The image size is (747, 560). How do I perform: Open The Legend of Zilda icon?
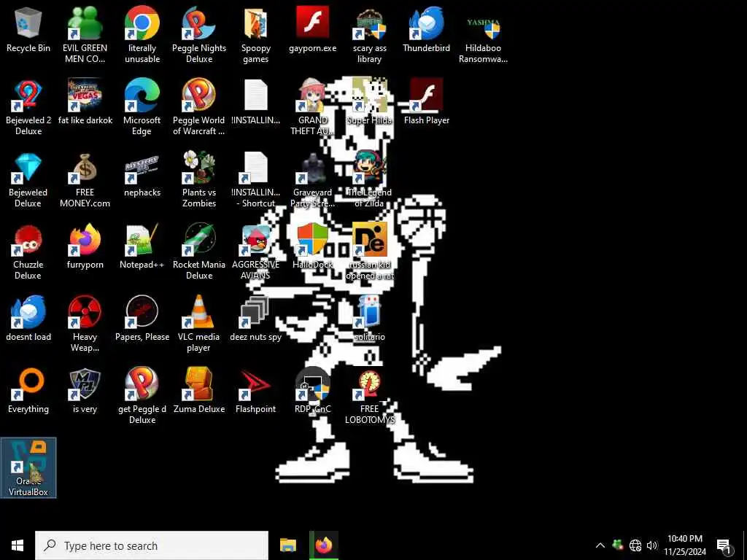pos(370,179)
